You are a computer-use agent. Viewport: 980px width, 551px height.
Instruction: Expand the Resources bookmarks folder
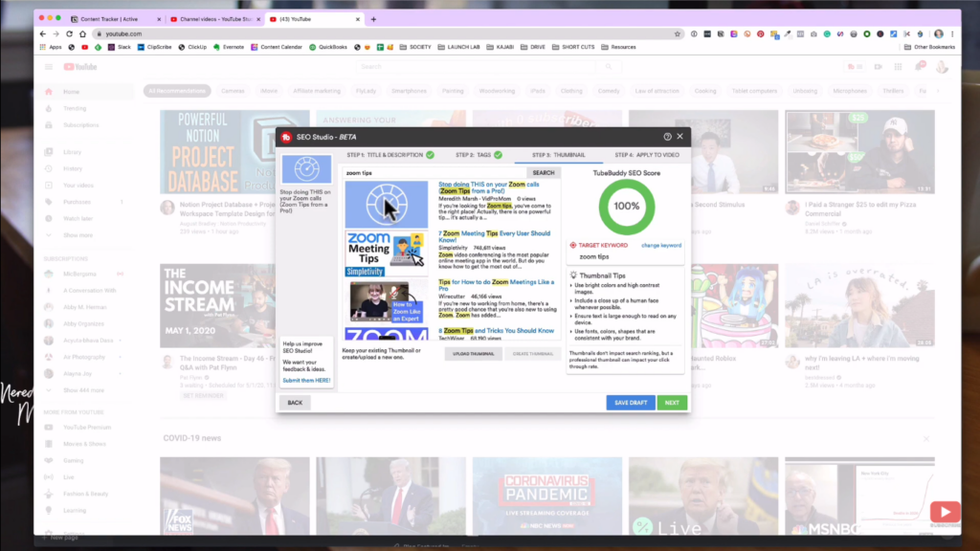[619, 47]
